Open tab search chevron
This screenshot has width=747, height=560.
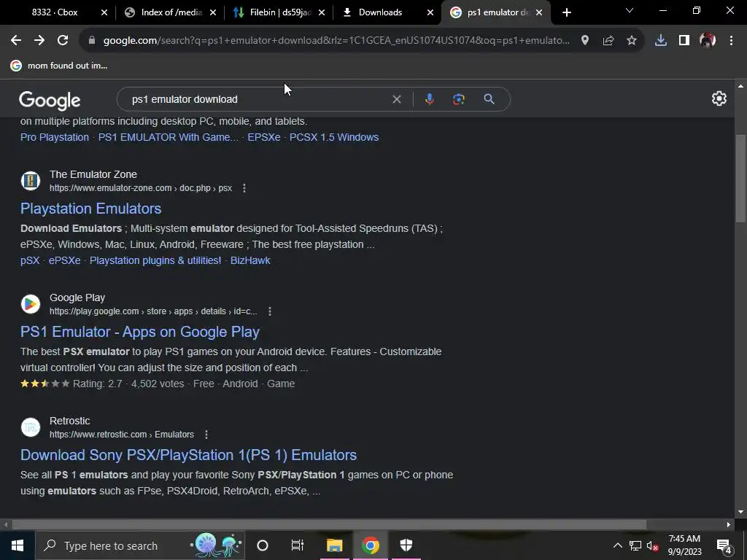point(629,10)
